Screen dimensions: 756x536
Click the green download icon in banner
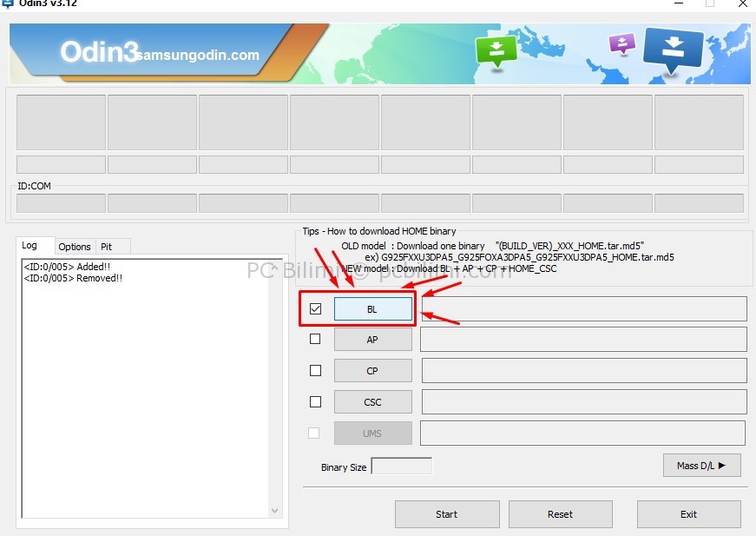pyautogui.click(x=496, y=51)
